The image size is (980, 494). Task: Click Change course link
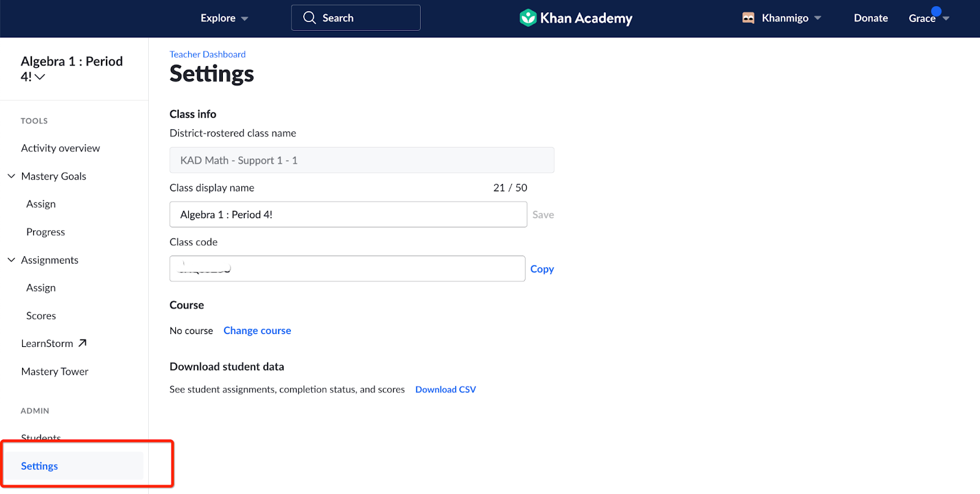click(x=257, y=330)
